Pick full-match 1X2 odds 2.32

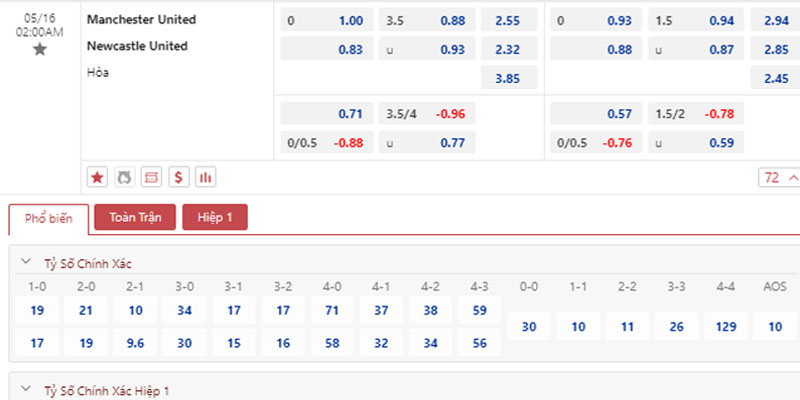tap(509, 49)
